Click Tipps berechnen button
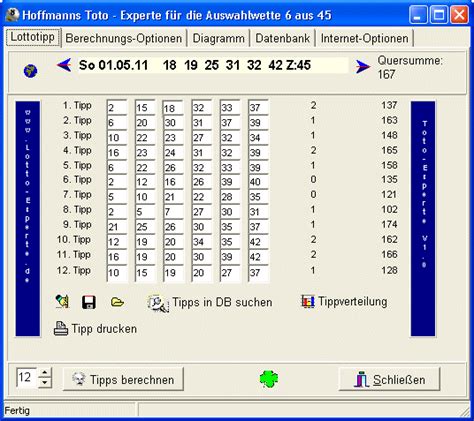 point(123,379)
